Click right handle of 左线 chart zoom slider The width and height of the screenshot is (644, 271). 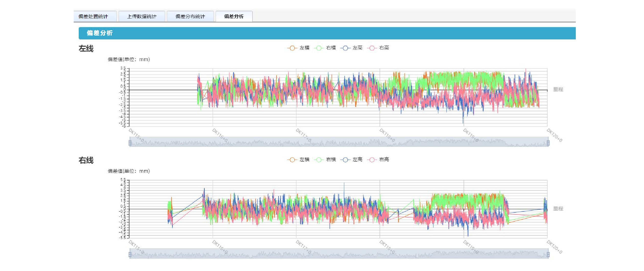click(548, 143)
